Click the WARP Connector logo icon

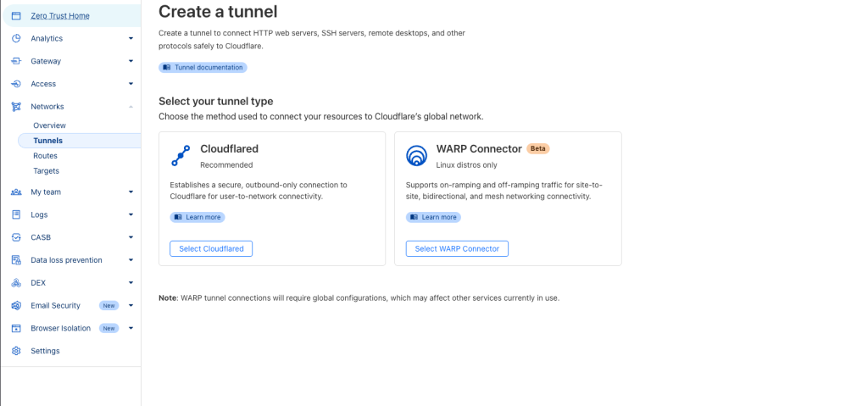[416, 156]
